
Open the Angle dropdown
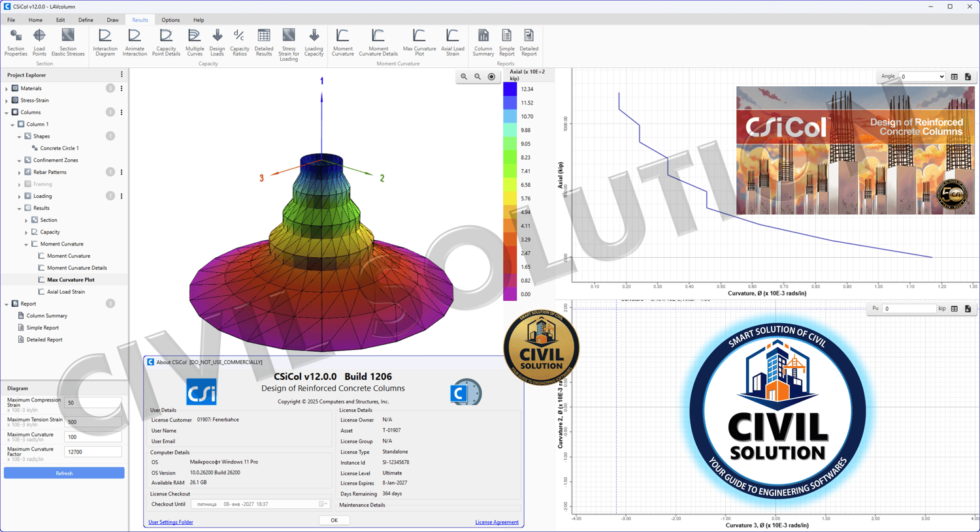click(923, 77)
